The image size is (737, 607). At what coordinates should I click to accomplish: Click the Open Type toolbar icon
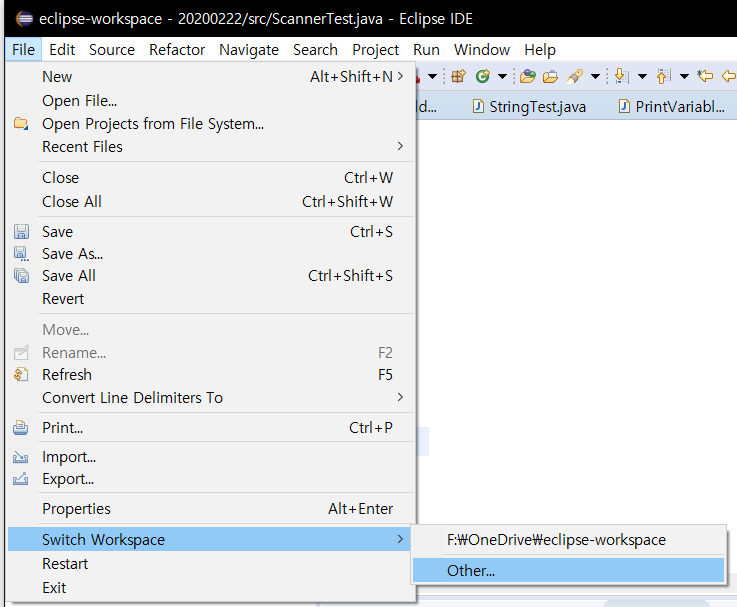(x=527, y=76)
